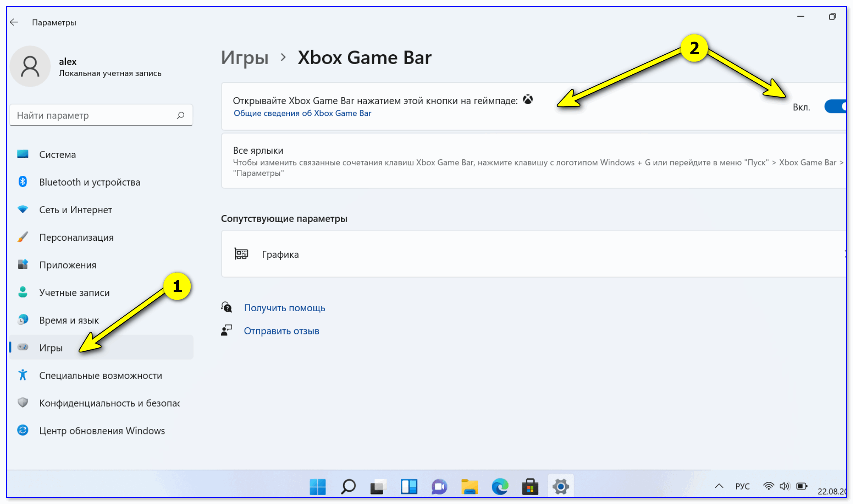Open the Графика related setting
Image resolution: width=853 pixels, height=504 pixels.
pyautogui.click(x=534, y=254)
